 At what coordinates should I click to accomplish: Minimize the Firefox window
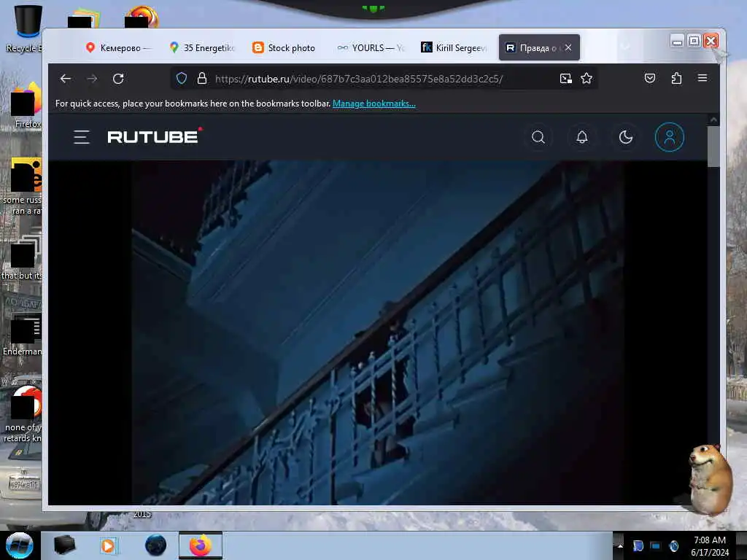(x=677, y=42)
